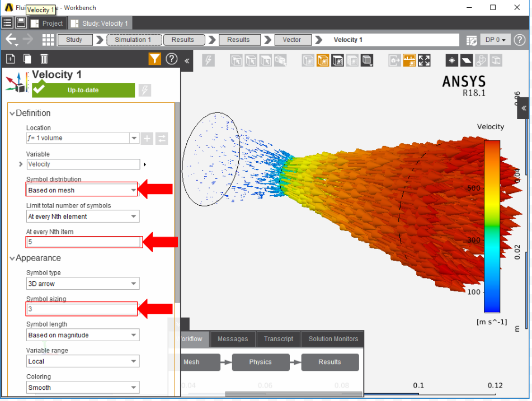
Task: Click the Variable expression arrow
Action: [x=145, y=164]
